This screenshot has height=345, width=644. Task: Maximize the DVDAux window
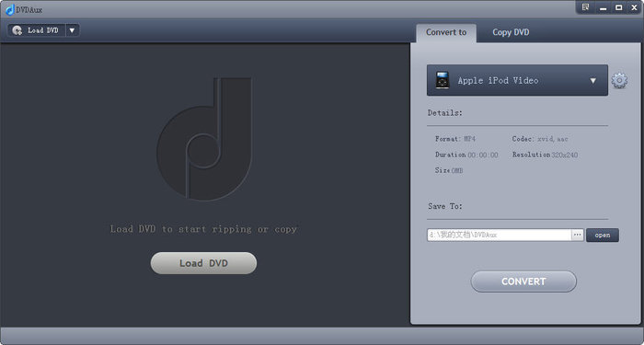point(618,7)
